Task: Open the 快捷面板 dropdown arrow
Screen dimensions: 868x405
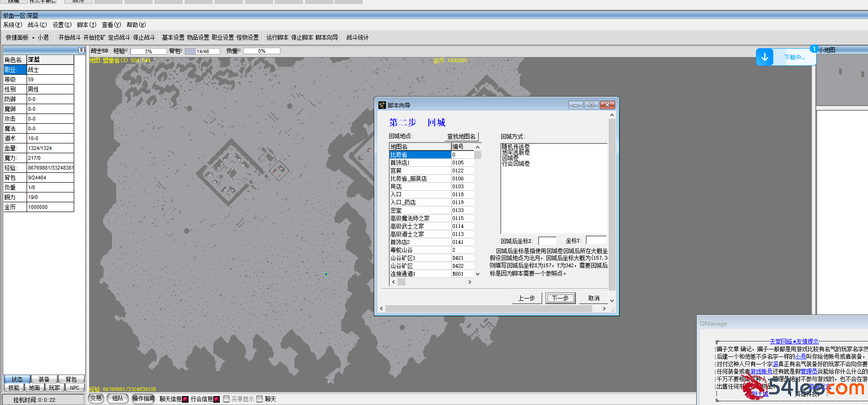Action: point(33,38)
